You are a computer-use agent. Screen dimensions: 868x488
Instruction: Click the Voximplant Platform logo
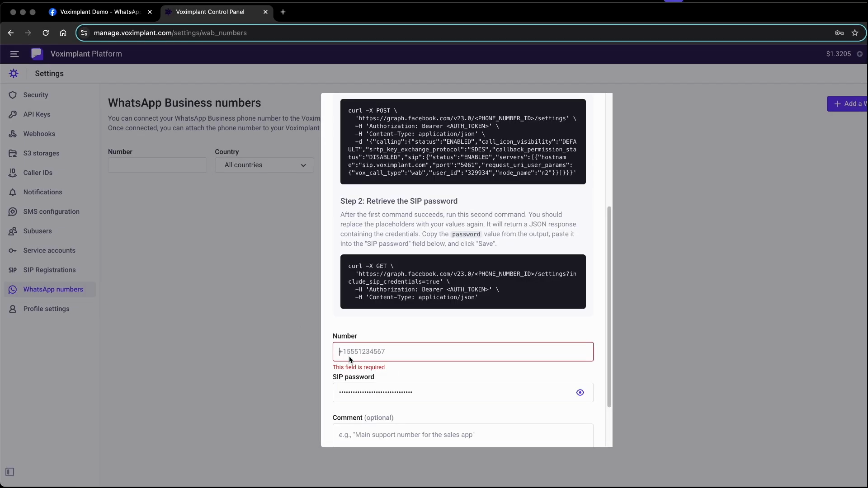coord(37,54)
